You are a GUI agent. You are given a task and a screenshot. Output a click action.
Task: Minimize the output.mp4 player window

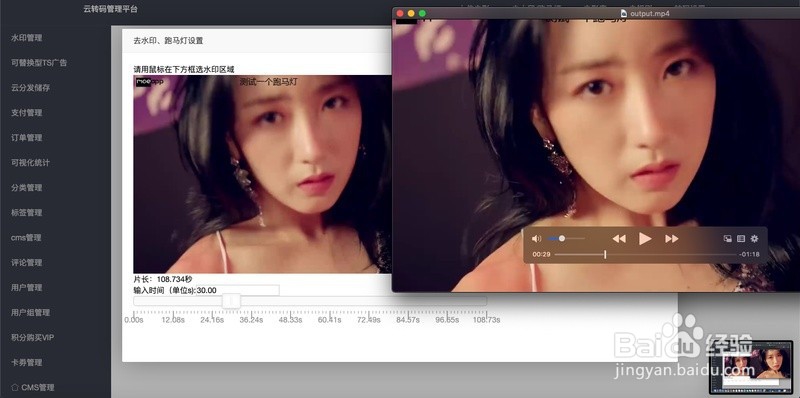click(411, 13)
